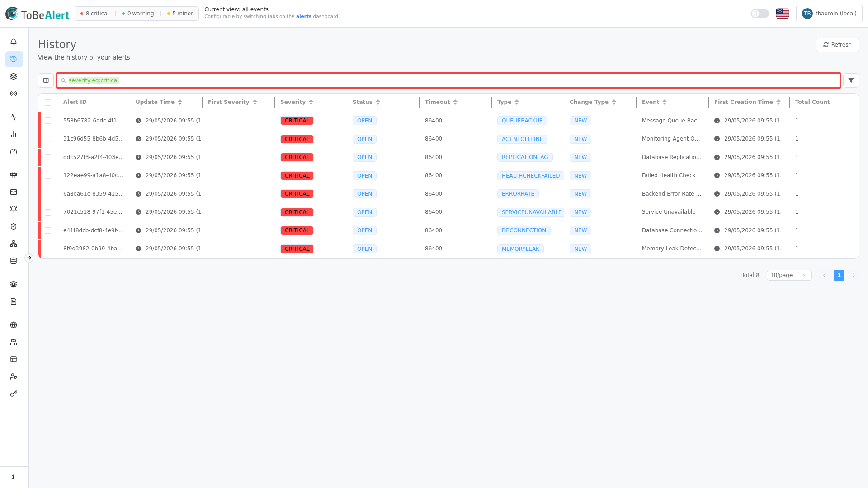Click the ToBeAlert logo

[37, 14]
